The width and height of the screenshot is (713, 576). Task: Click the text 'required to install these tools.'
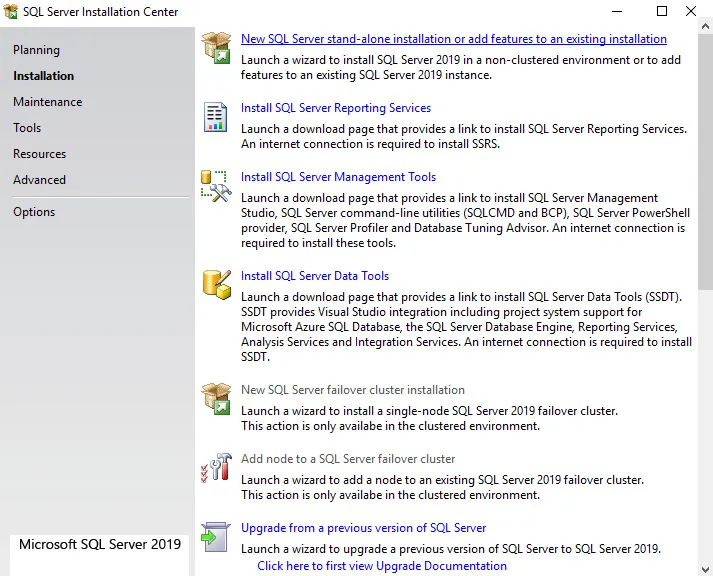(318, 243)
